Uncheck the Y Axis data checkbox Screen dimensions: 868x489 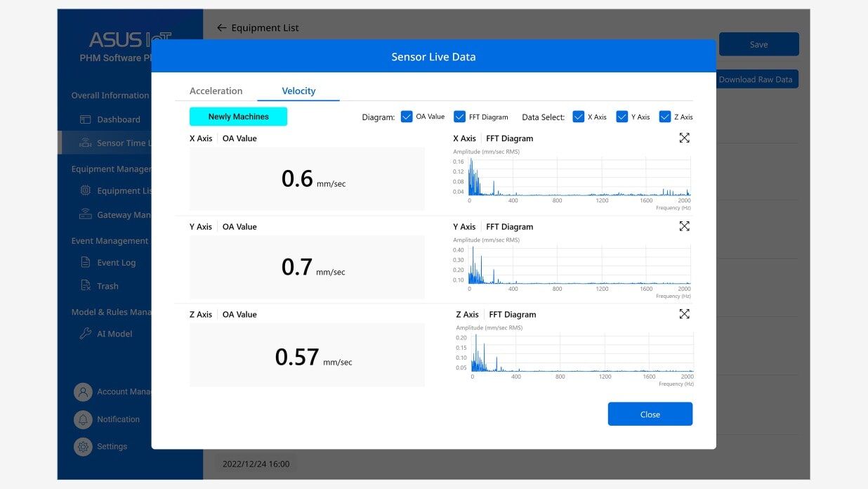[622, 117]
